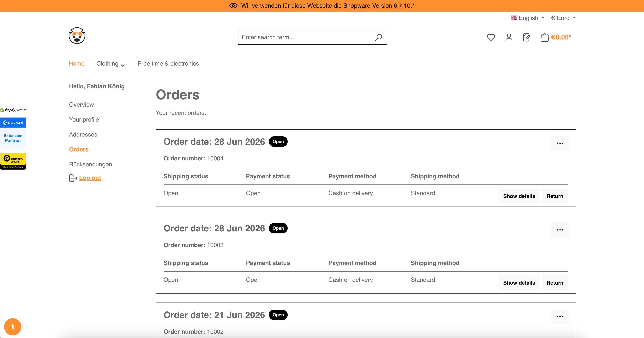Viewport: 644px width, 338px height.
Task: Click the bull logo to go home
Action: (77, 35)
